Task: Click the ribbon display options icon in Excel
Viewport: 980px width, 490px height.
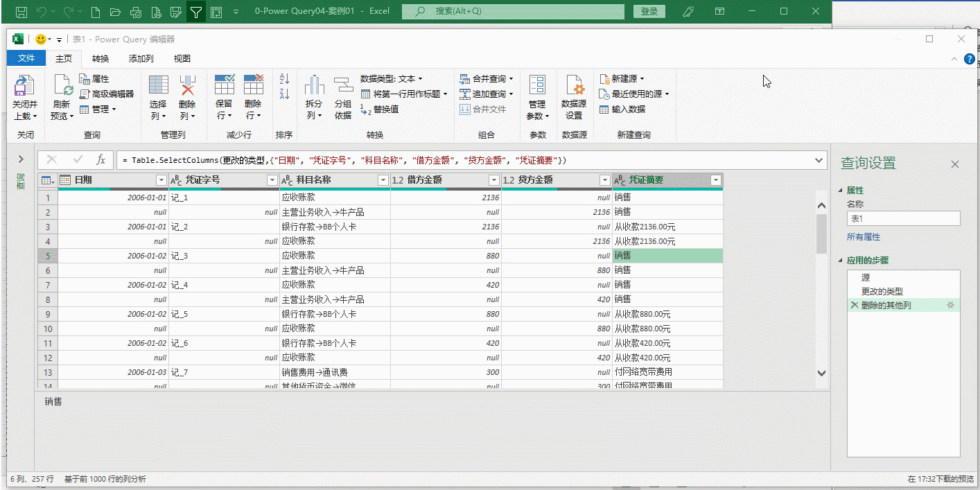Action: 720,11
